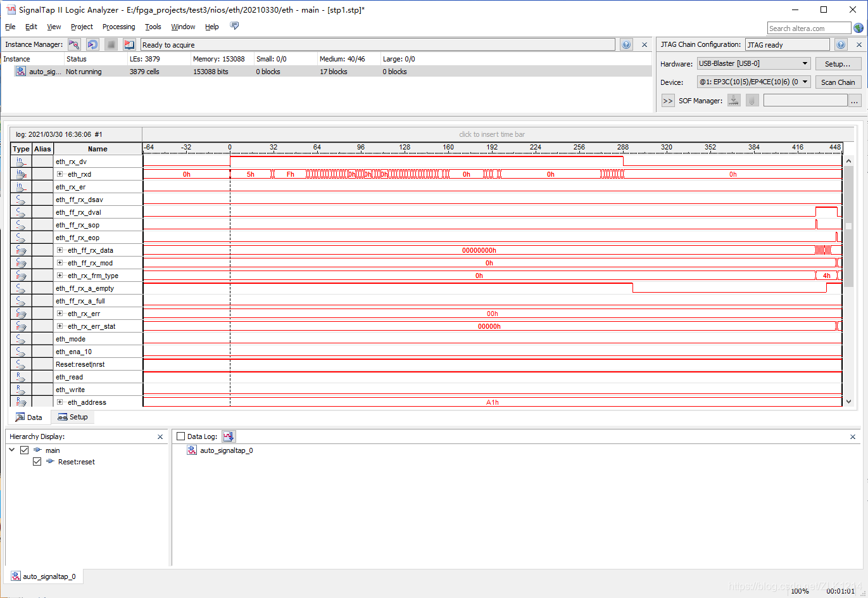Click the feedback speech bubble icon in menu bar
868x598 pixels.
(234, 26)
